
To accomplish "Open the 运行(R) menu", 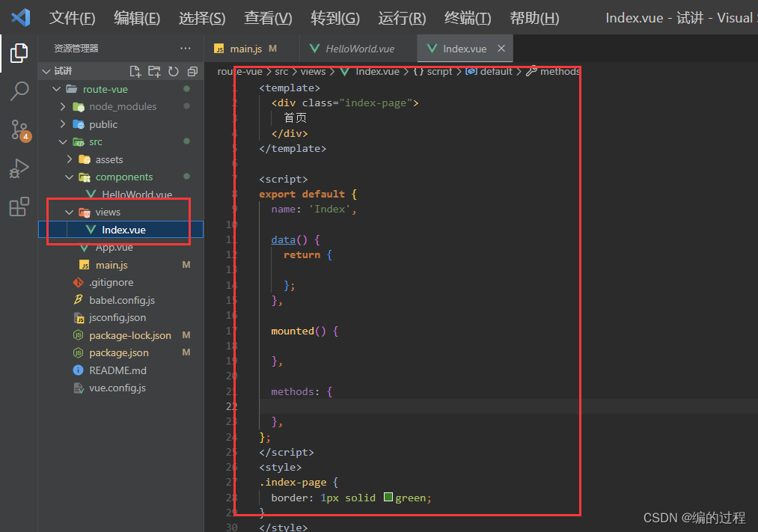I will coord(402,19).
